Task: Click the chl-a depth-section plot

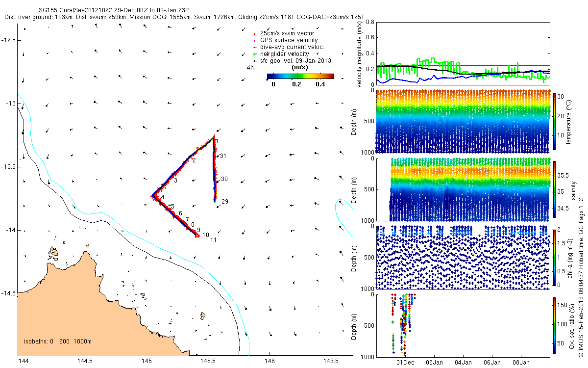Action: point(463,257)
